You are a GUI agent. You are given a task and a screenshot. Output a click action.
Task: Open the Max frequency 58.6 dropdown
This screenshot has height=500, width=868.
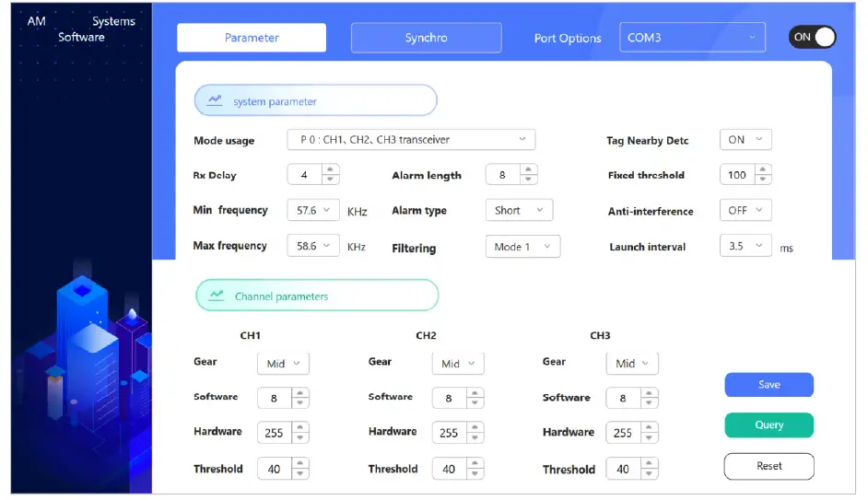312,246
